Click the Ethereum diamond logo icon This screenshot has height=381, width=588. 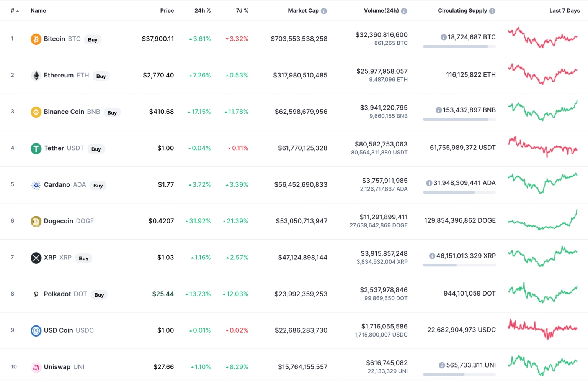pos(36,76)
